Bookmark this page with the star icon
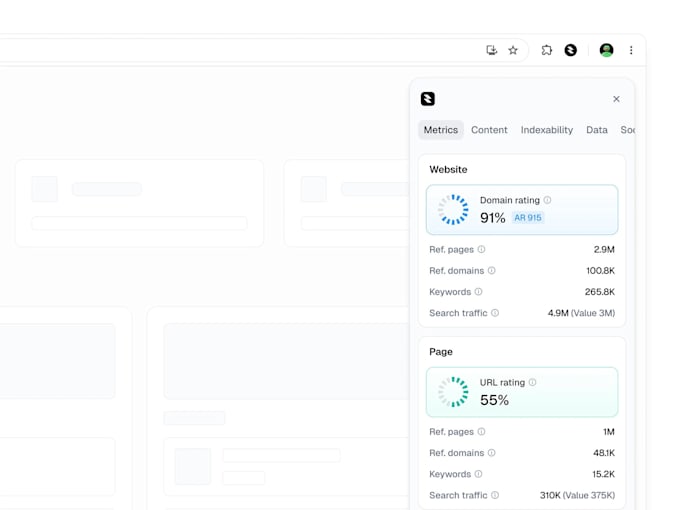Image resolution: width=680 pixels, height=510 pixels. pos(513,50)
